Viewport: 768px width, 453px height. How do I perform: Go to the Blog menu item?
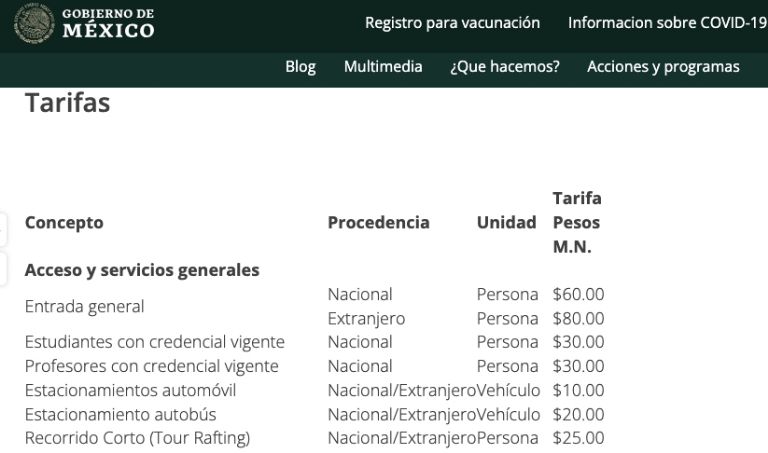click(300, 67)
